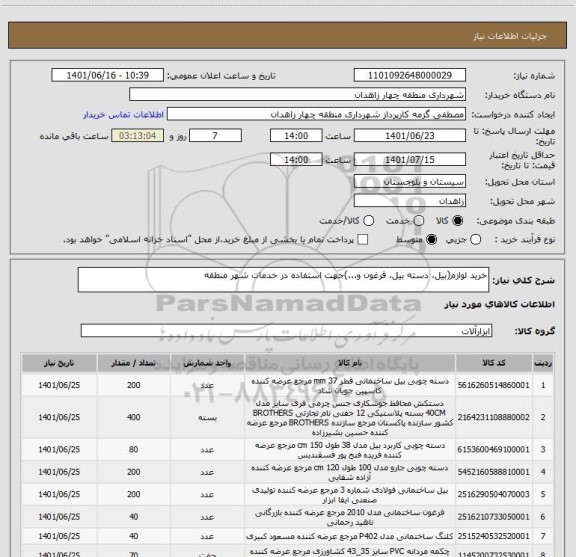Click the response deadline date 1401/06/23

point(410,136)
